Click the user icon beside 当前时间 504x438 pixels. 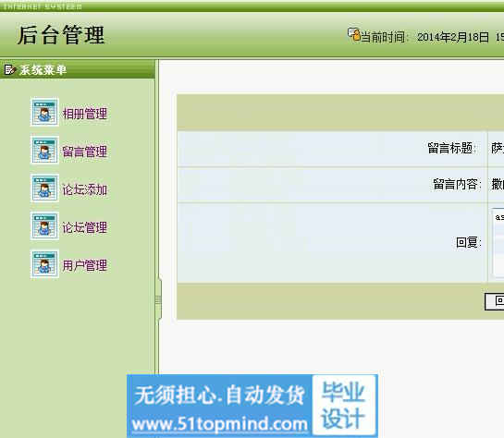click(x=354, y=35)
